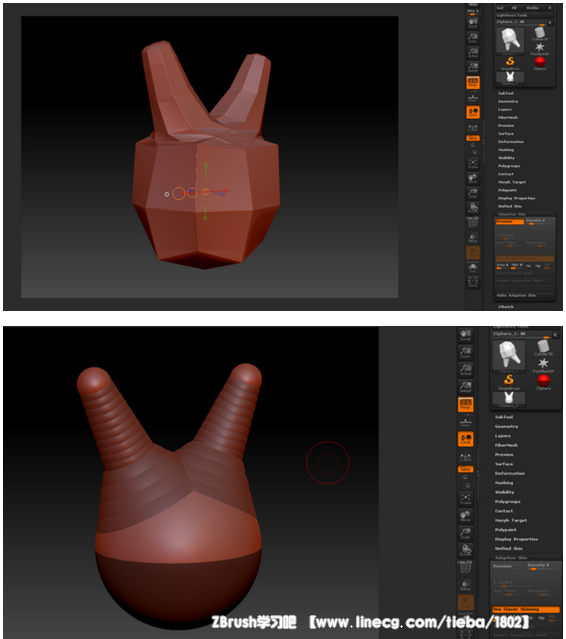Toggle Persp perspective button in the lower screenshot
Screen dimensions: 566x639
coord(465,404)
